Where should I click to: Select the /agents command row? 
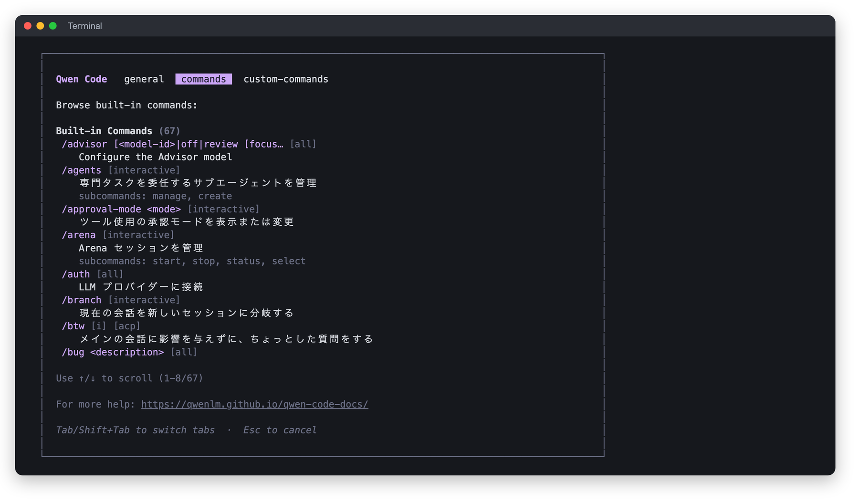click(x=121, y=170)
